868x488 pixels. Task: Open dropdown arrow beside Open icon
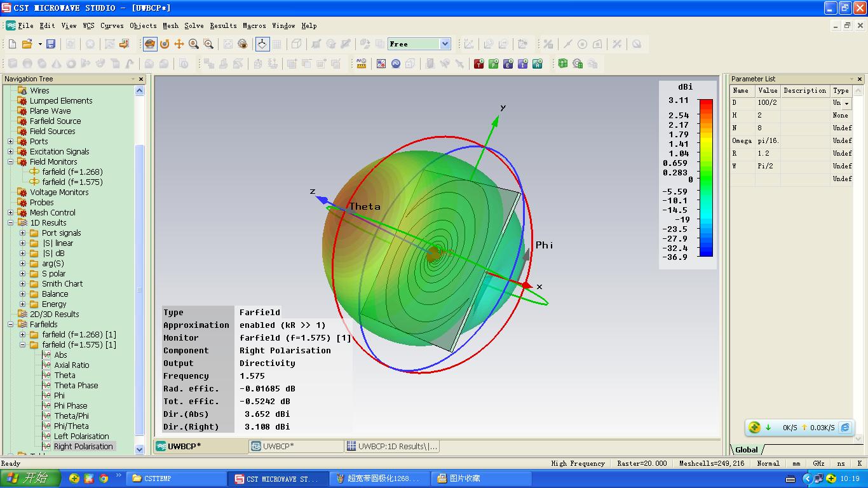pyautogui.click(x=39, y=44)
